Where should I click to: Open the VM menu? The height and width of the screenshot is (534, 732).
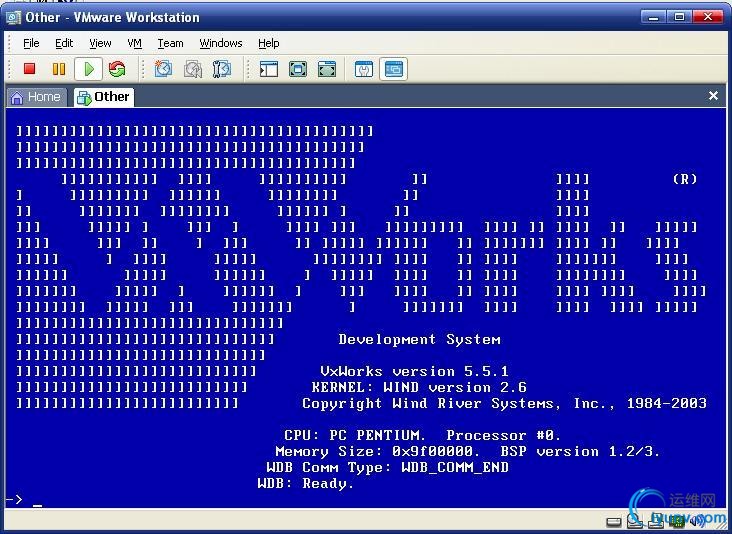[134, 43]
